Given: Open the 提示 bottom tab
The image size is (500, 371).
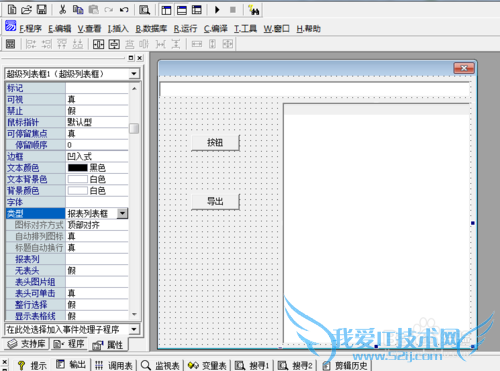Looking at the screenshot, I should pos(32,366).
